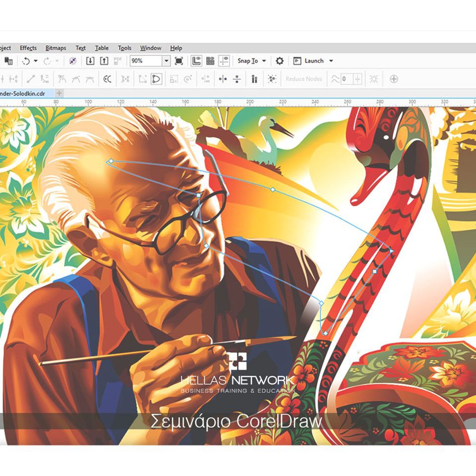Convert segment to curve icon

pyautogui.click(x=45, y=79)
